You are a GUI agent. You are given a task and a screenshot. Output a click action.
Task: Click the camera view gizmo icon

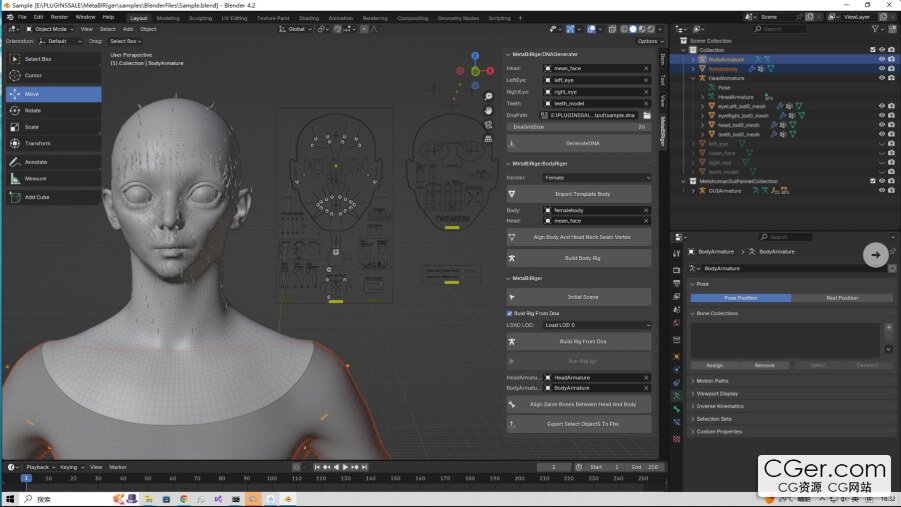point(489,125)
